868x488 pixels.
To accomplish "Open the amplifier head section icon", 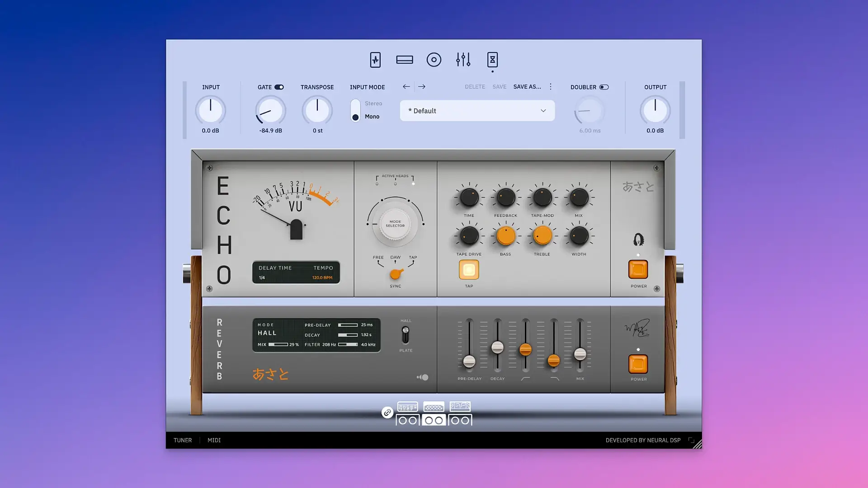I will tap(405, 60).
